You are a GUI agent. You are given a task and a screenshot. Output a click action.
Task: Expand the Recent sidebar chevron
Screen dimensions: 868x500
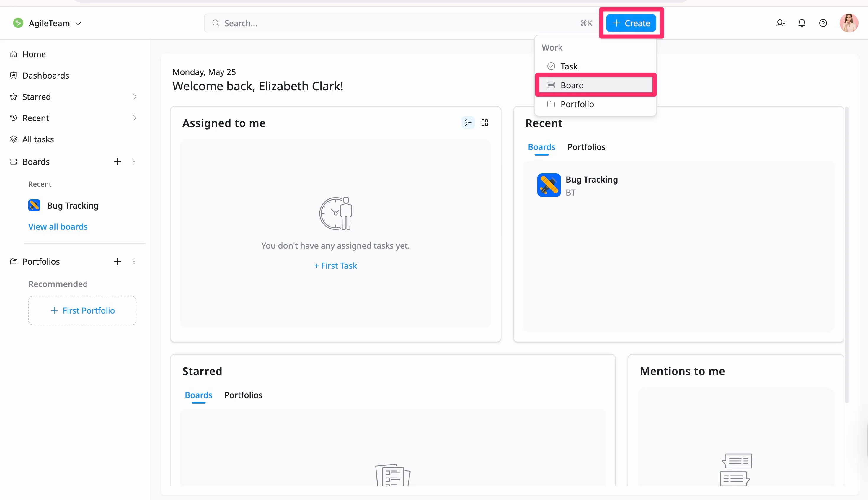click(135, 118)
